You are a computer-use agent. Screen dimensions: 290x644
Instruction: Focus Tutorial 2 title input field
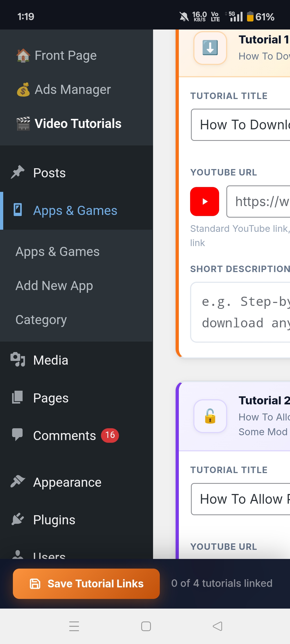point(241,499)
